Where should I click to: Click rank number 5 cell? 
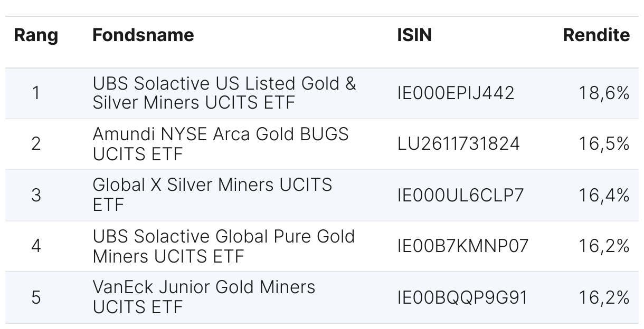point(36,297)
